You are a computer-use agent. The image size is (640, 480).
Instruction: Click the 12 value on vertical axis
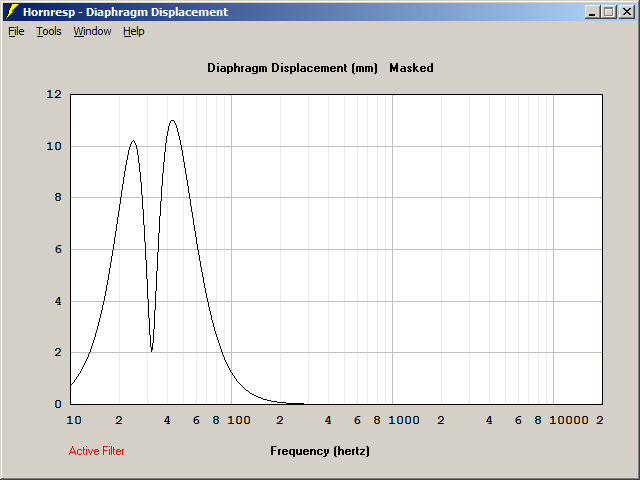coord(54,94)
